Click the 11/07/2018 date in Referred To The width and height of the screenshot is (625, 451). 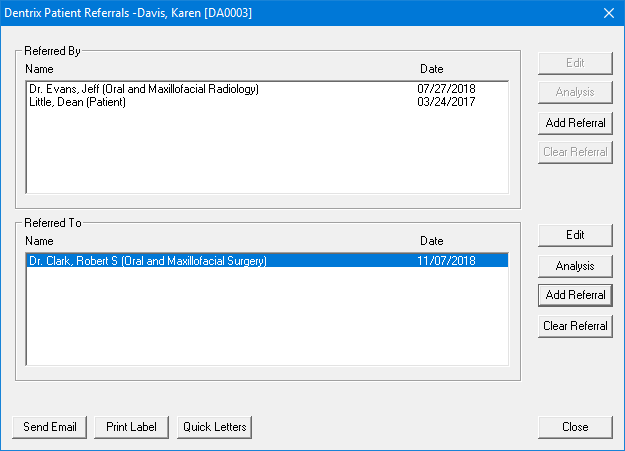coord(446,261)
